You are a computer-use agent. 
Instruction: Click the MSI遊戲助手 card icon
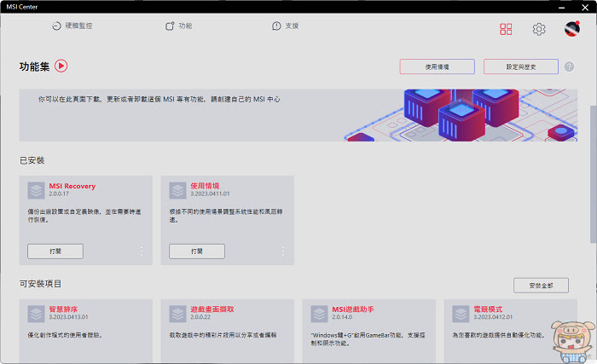click(319, 314)
